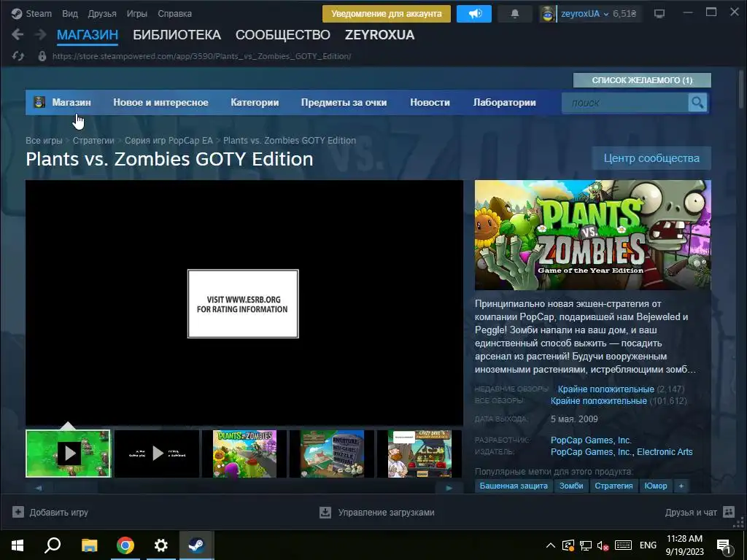This screenshot has width=747, height=560.
Task: Expand the zeyroxUA account dropdown
Action: coord(606,15)
